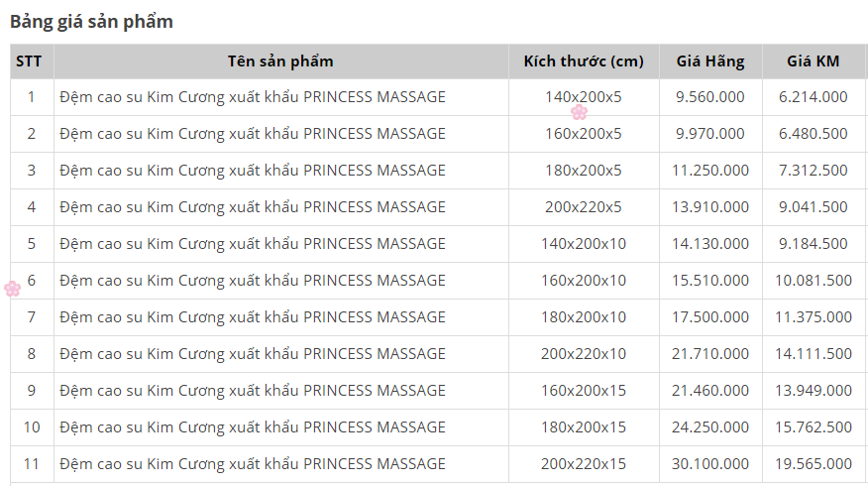Click the "Giá Hãng" header cell
The width and height of the screenshot is (868, 486).
click(710, 61)
